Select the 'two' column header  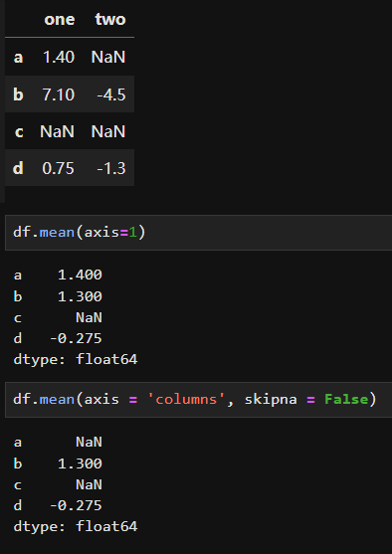(x=110, y=19)
